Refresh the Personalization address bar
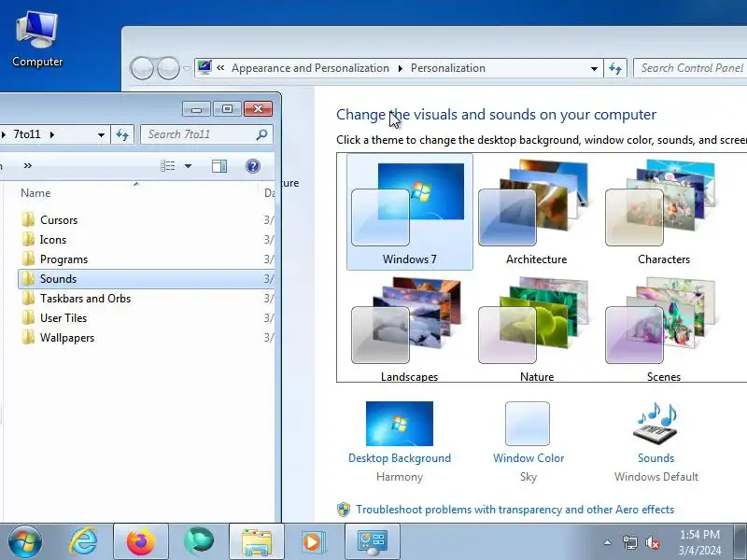The width and height of the screenshot is (747, 560). (615, 68)
